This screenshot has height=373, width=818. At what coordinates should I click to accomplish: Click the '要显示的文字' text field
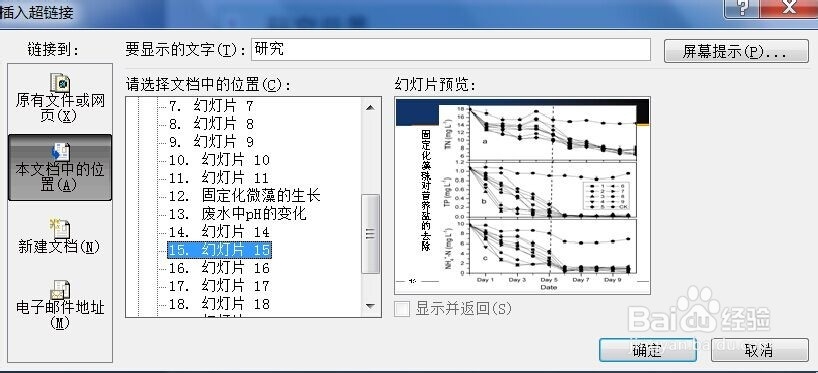[x=450, y=50]
